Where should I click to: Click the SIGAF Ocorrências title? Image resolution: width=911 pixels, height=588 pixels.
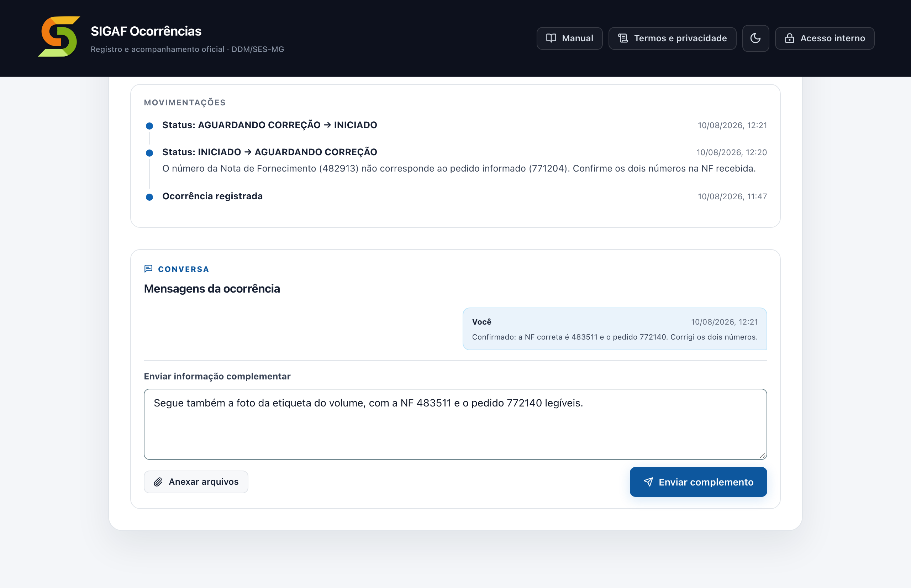click(146, 31)
